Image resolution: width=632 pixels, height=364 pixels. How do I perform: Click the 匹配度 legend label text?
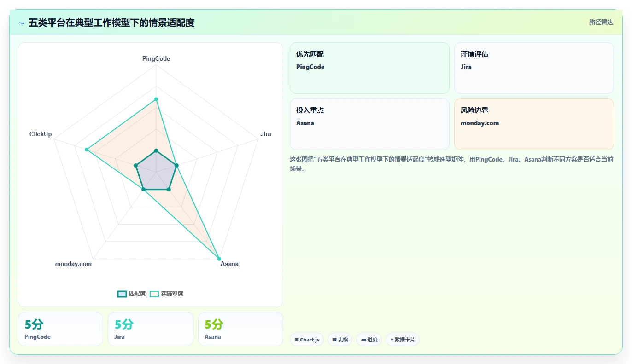[137, 294]
